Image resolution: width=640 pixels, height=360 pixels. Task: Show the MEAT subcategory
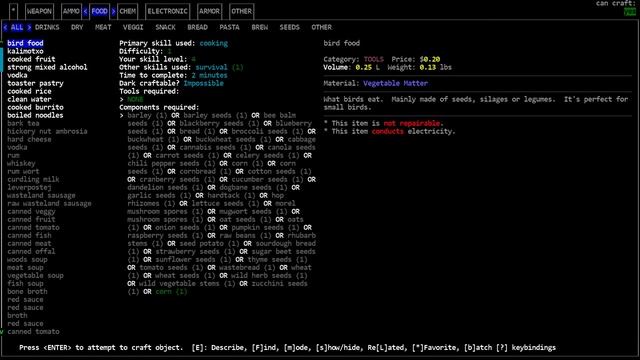[103, 27]
